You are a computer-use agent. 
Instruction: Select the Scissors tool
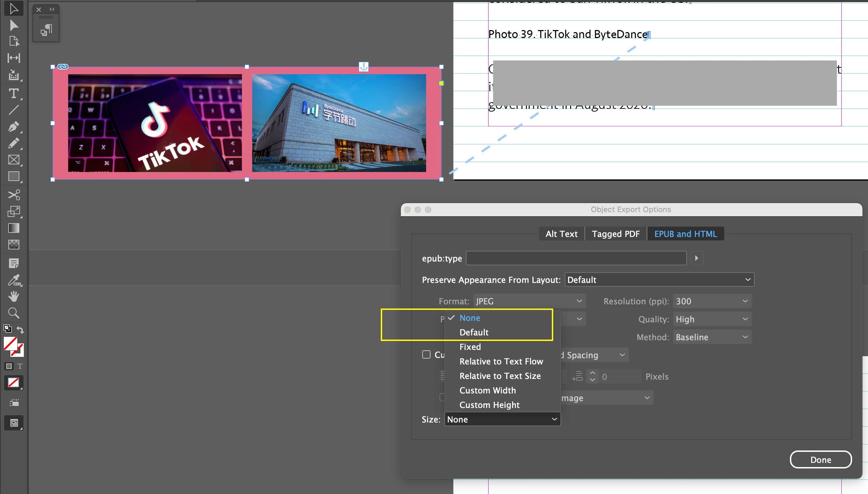14,195
